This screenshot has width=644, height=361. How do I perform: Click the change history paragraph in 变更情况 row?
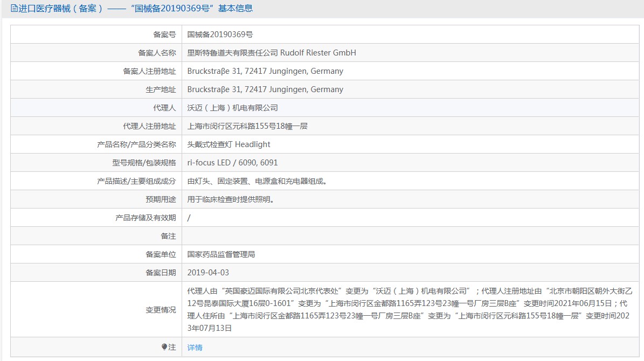pos(410,310)
